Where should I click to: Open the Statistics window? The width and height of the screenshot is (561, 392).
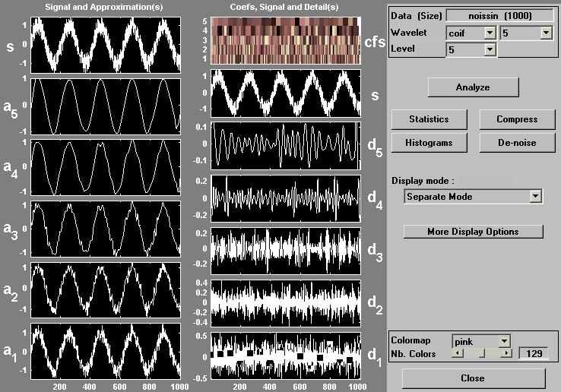click(429, 119)
